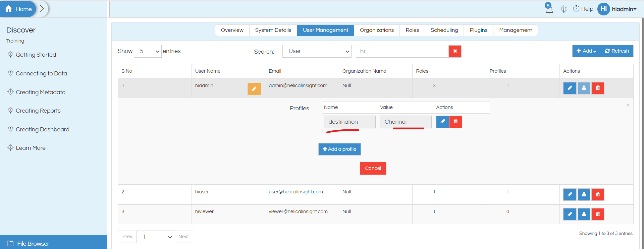
Task: Edit the hiviewer row
Action: tap(570, 214)
